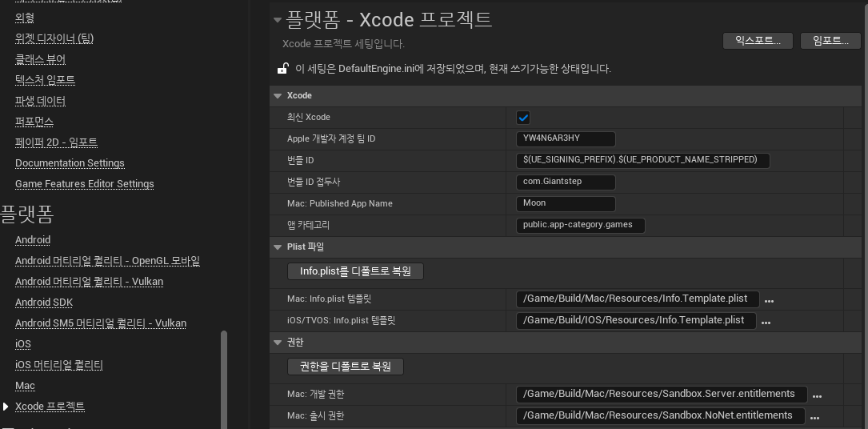Click the DefaultEngine.ini save status text

coord(453,69)
